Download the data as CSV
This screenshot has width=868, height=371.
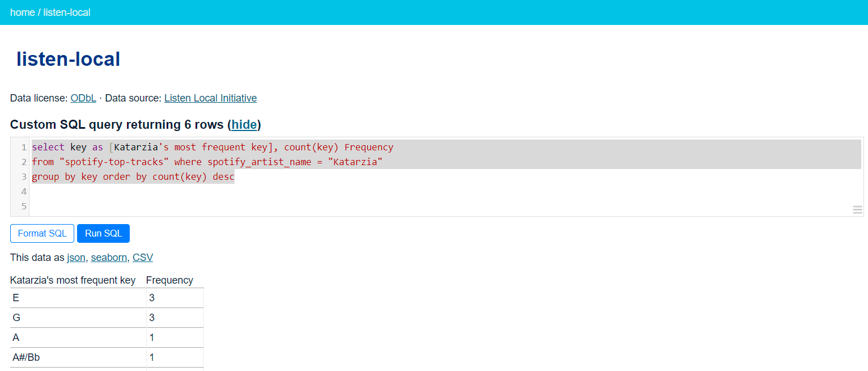[142, 258]
